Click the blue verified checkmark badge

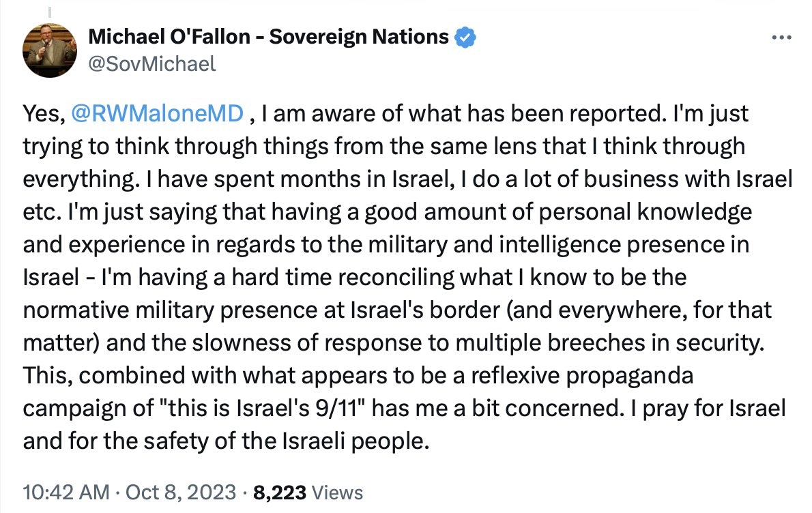click(465, 37)
